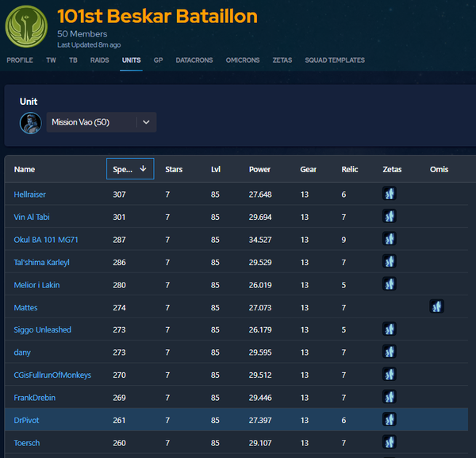Click the Name column header
Viewport: 476px width, 458px height.
click(x=25, y=169)
